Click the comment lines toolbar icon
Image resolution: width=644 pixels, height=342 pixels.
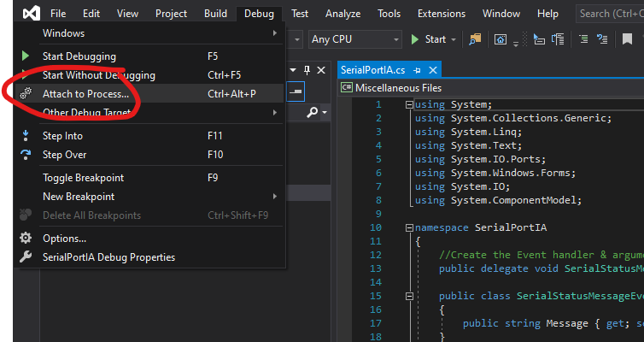583,39
